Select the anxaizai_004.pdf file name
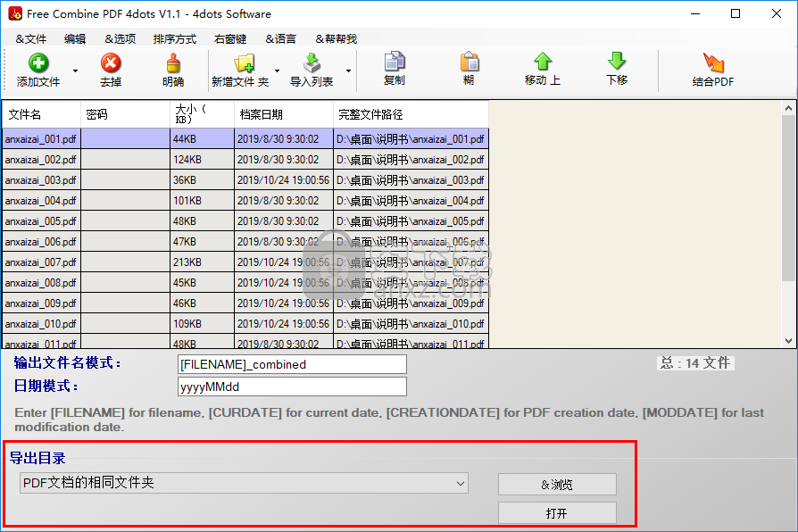The width and height of the screenshot is (798, 532). point(41,201)
